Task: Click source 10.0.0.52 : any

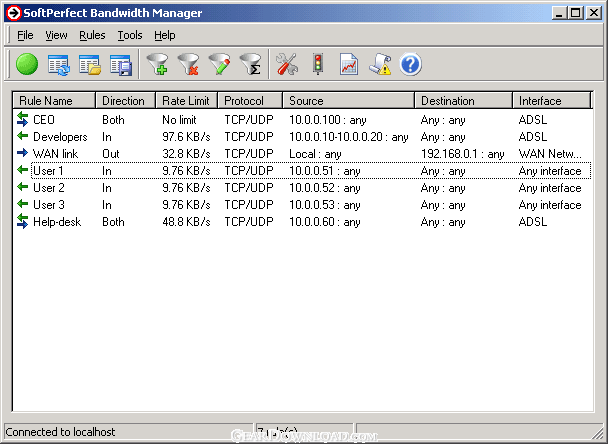Action: 325,188
